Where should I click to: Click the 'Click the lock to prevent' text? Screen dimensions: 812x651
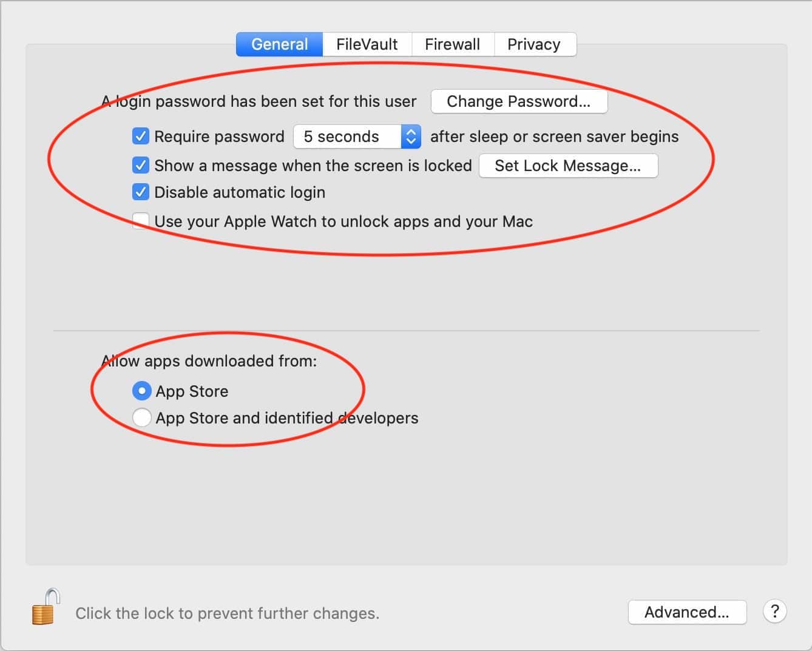pos(228,613)
